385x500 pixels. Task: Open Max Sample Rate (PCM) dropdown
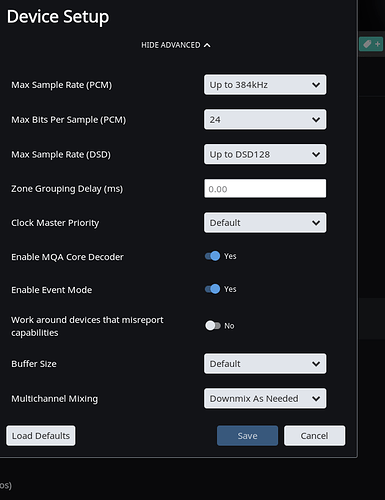265,85
